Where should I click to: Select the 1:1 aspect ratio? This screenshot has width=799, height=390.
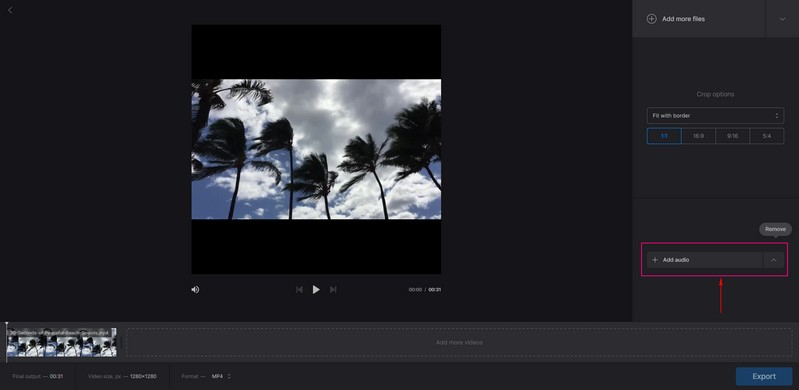coord(664,136)
